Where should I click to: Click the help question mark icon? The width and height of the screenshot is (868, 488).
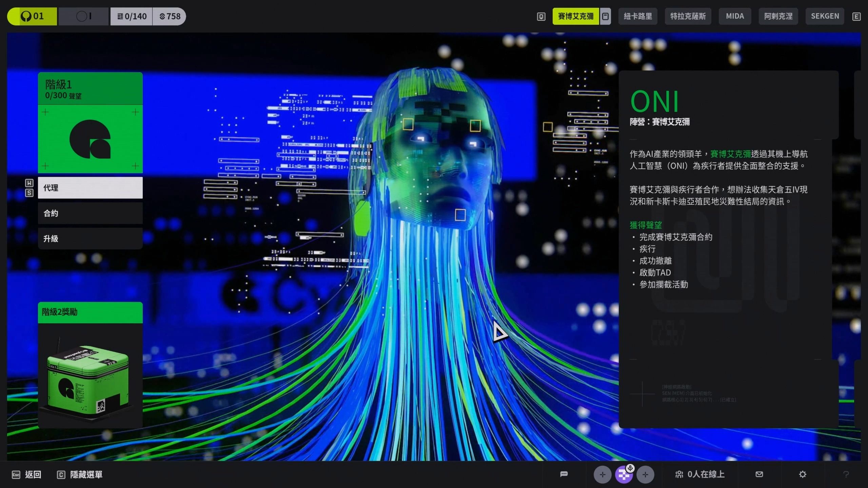point(846,474)
